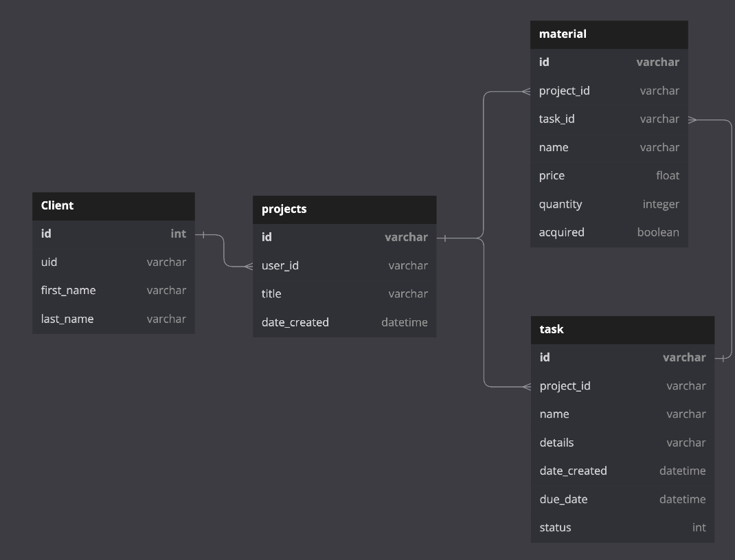Select the project_id field in material table
Screen dimensions: 735x560
(x=564, y=90)
